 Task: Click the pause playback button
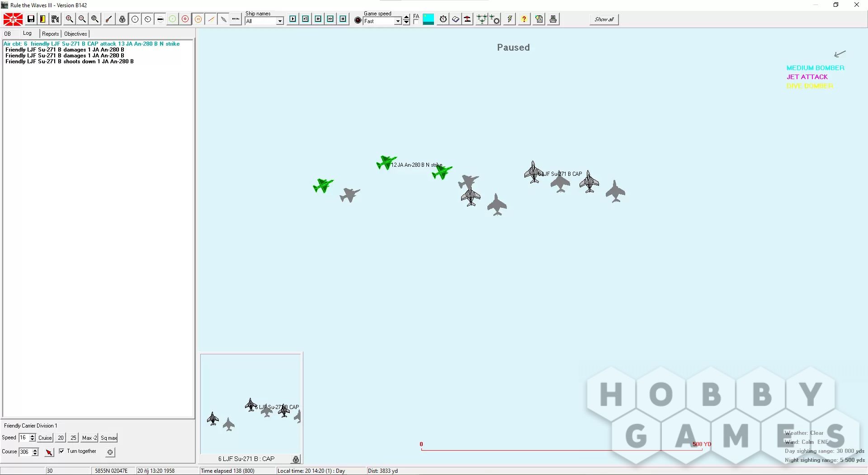pyautogui.click(x=343, y=19)
